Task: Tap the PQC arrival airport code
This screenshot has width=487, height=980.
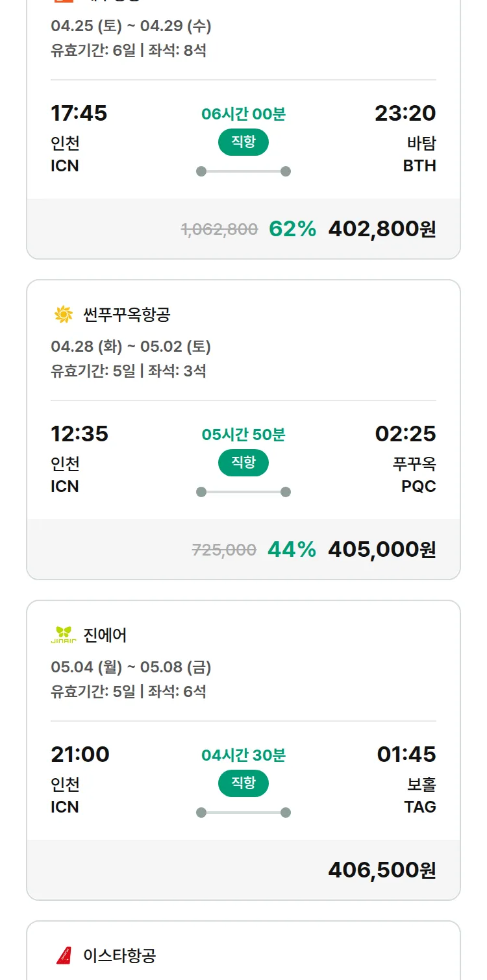Action: [x=419, y=486]
